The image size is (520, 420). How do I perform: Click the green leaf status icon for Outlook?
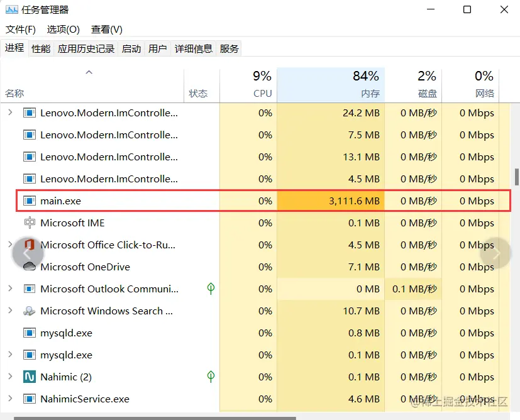[x=211, y=289]
